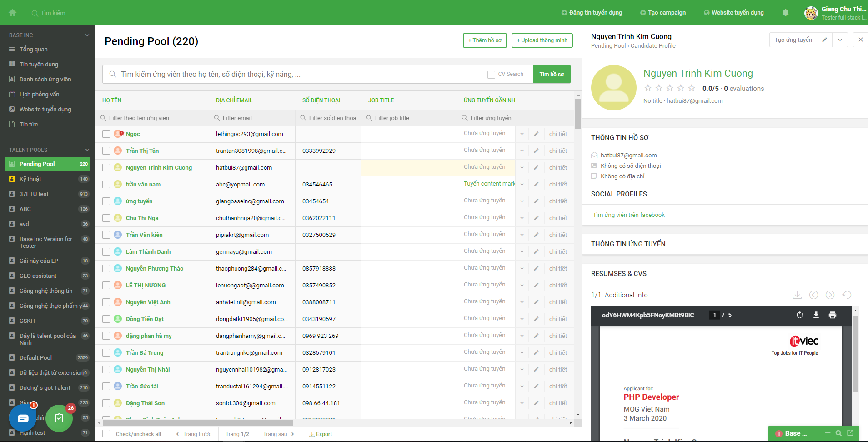Download the Additional Info resume
The height and width of the screenshot is (442, 868).
(x=797, y=295)
